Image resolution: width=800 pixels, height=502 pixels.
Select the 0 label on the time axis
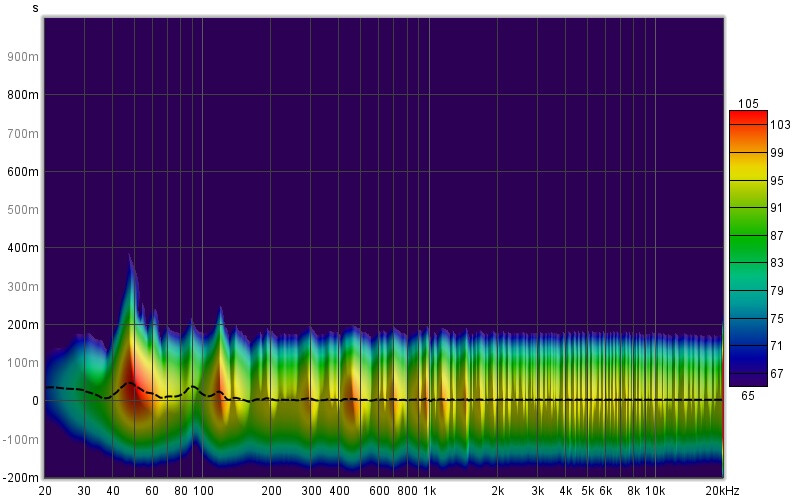tap(35, 401)
